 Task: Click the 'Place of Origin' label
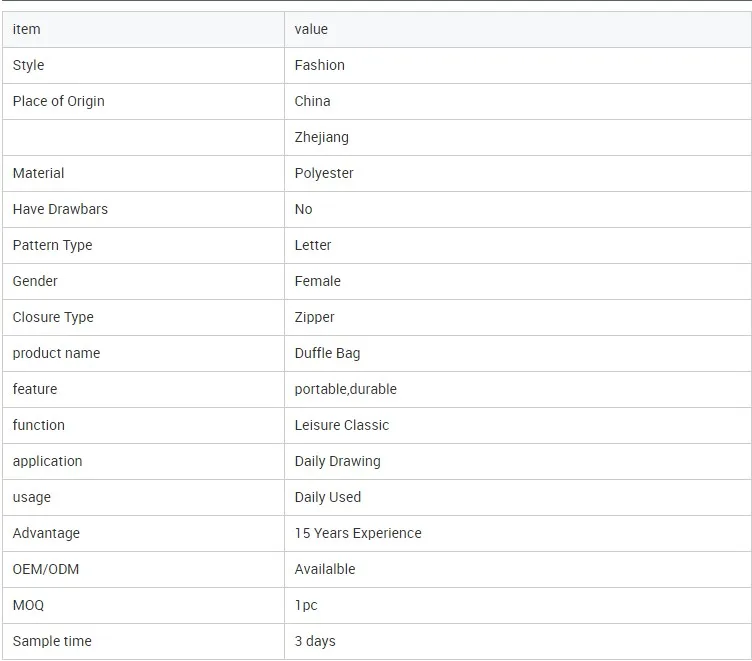(59, 101)
